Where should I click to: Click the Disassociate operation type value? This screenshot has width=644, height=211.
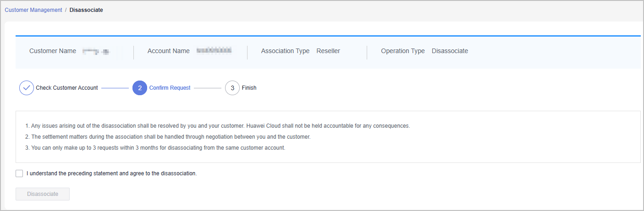(450, 51)
